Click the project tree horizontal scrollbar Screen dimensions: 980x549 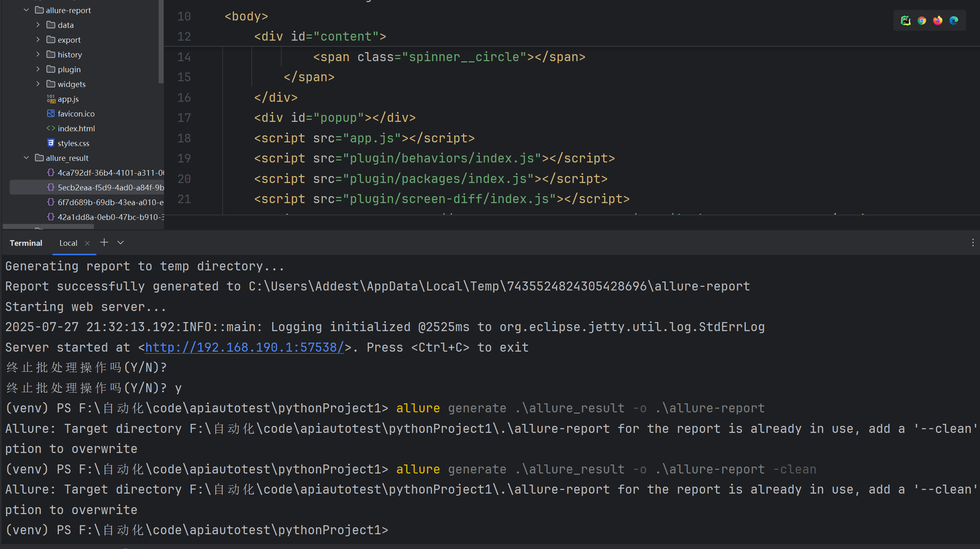point(48,226)
